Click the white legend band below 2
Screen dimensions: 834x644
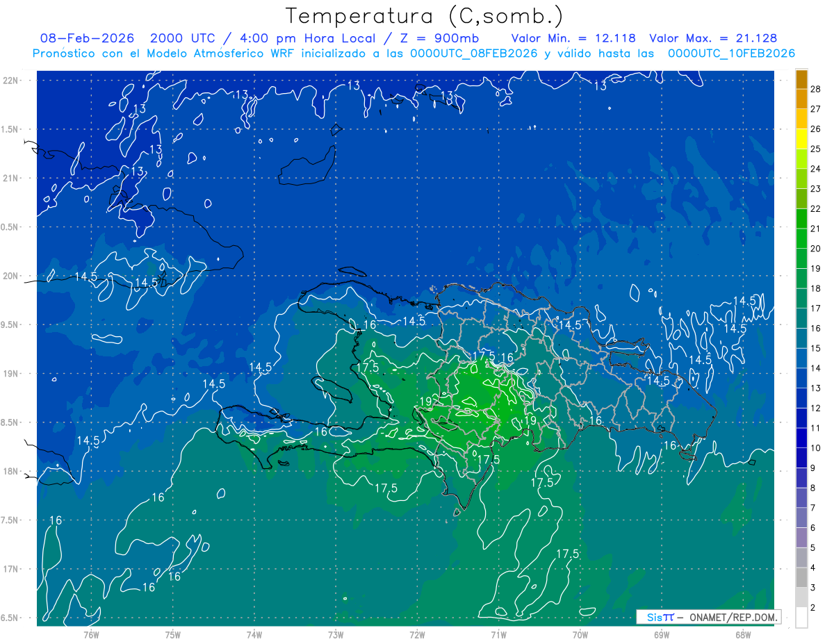pyautogui.click(x=801, y=618)
